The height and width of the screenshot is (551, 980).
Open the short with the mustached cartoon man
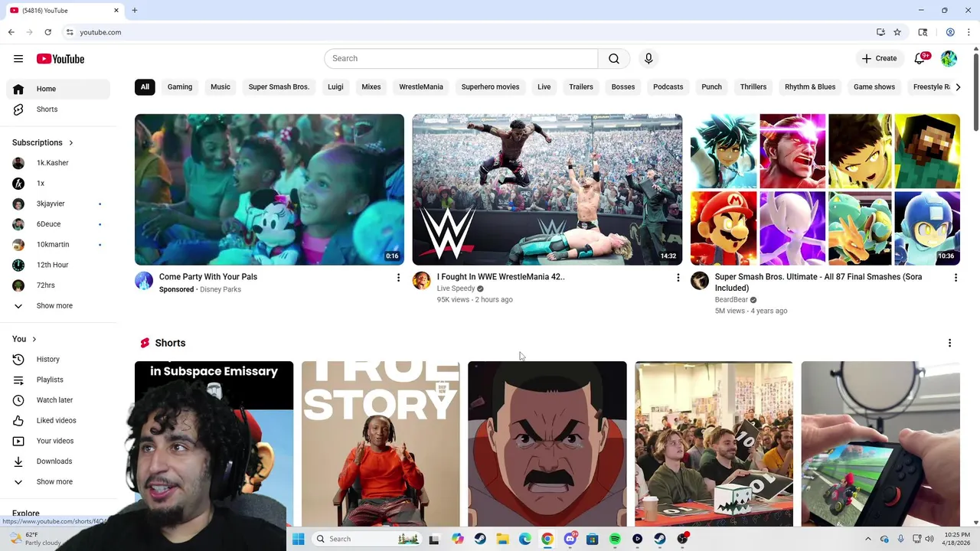pyautogui.click(x=547, y=444)
